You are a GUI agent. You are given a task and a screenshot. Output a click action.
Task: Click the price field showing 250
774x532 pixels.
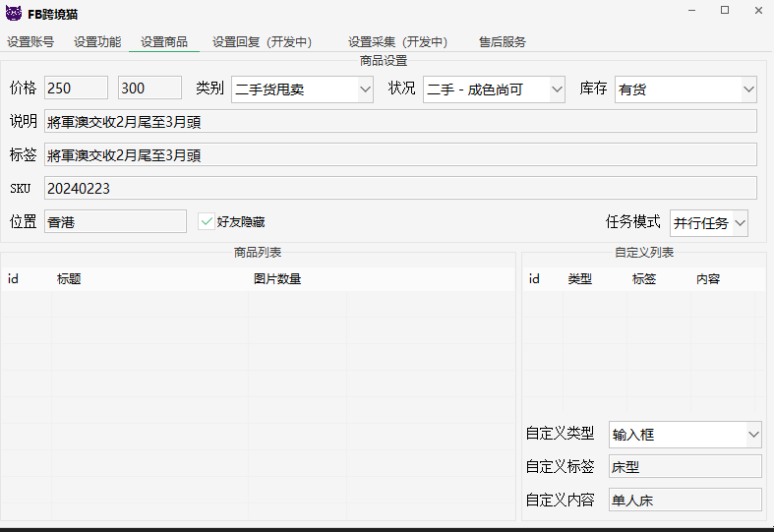(76, 89)
